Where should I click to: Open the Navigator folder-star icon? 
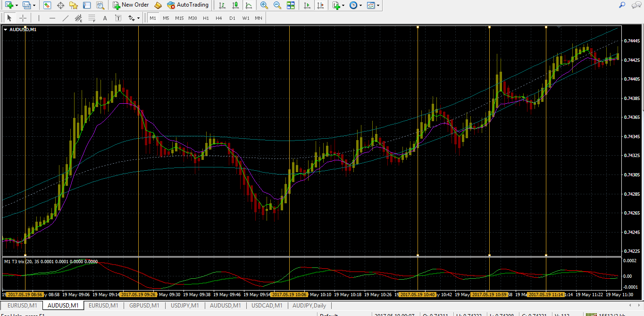(x=74, y=5)
